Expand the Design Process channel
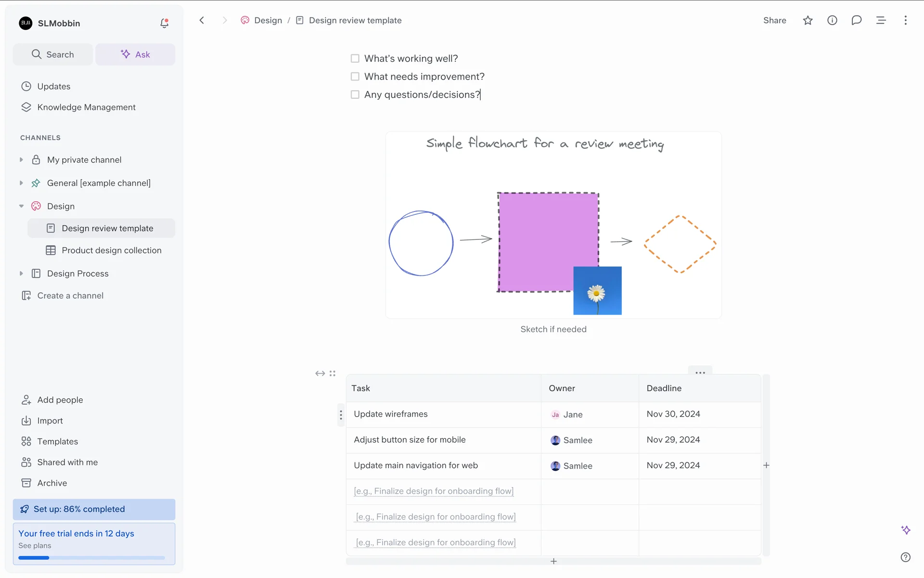The width and height of the screenshot is (924, 578). pyautogui.click(x=21, y=274)
